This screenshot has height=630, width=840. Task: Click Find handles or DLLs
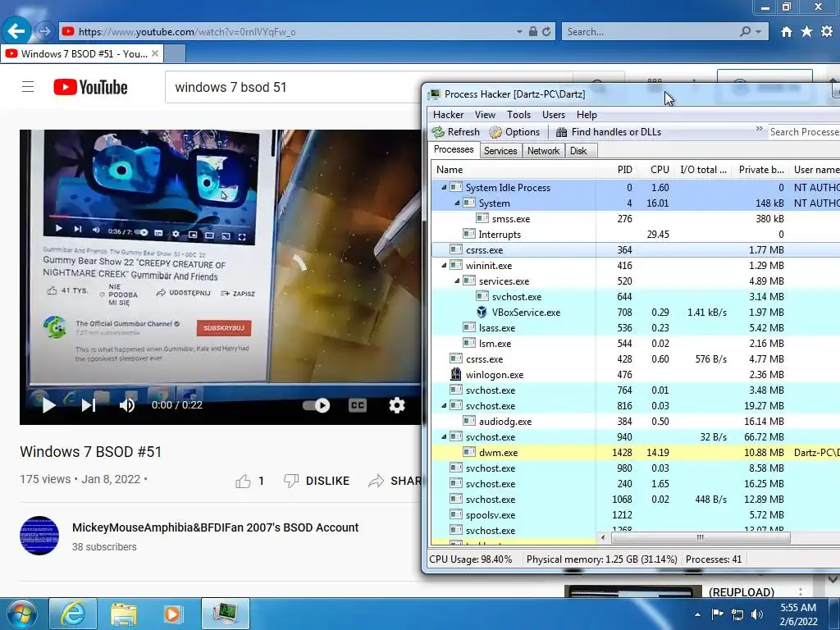(609, 132)
